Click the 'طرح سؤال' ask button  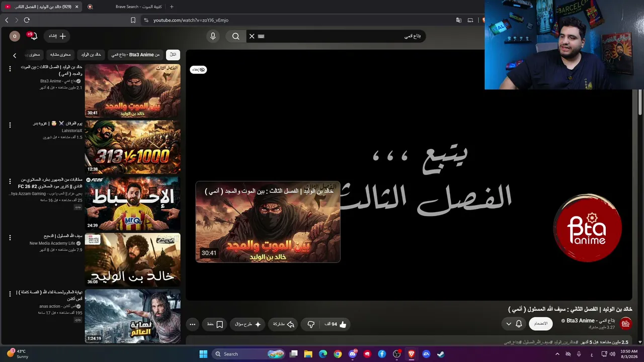[x=248, y=324]
